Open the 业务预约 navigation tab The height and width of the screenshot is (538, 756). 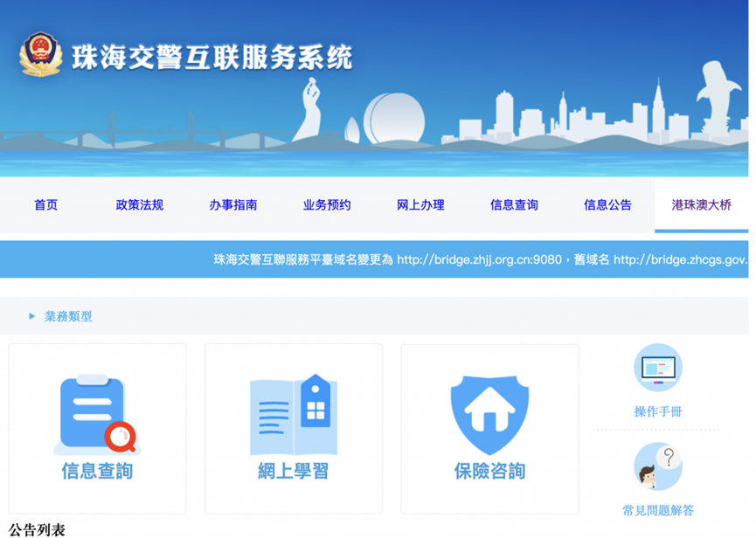pyautogui.click(x=327, y=205)
